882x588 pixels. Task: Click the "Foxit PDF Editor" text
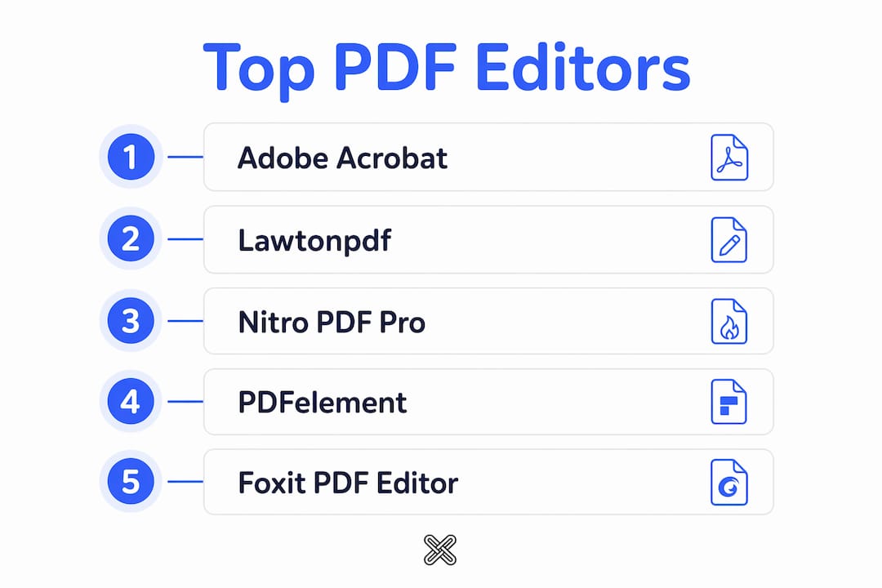tap(348, 483)
